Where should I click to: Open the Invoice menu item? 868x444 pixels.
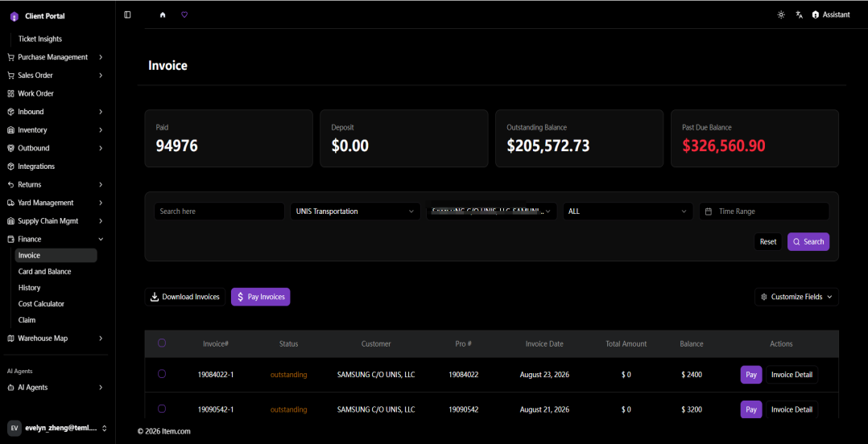click(56, 256)
